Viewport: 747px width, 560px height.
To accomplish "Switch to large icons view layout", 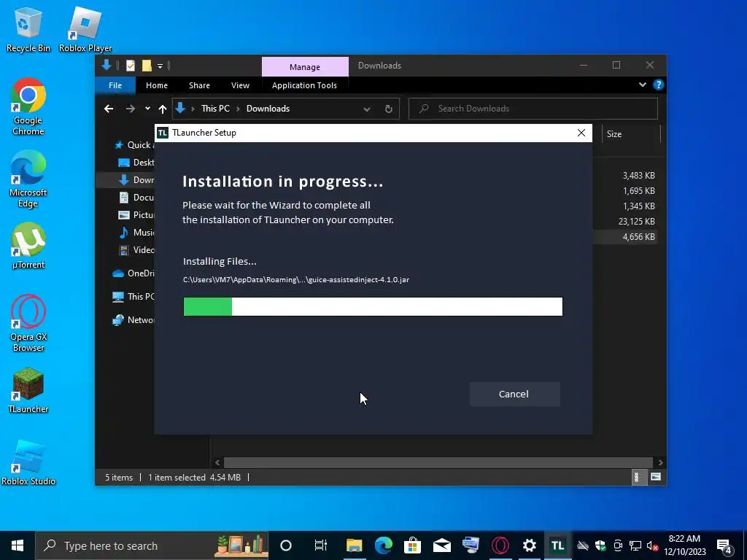I will (656, 477).
